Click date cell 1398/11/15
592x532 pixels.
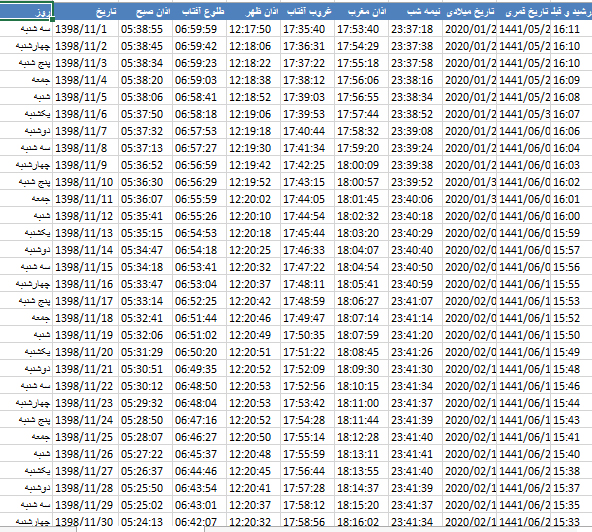86,267
